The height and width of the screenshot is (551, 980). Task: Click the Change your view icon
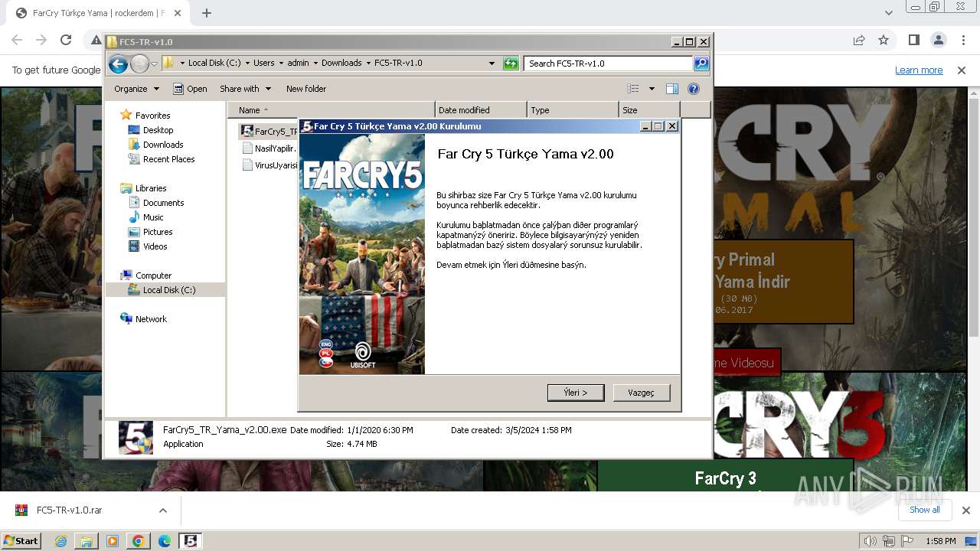pos(633,89)
